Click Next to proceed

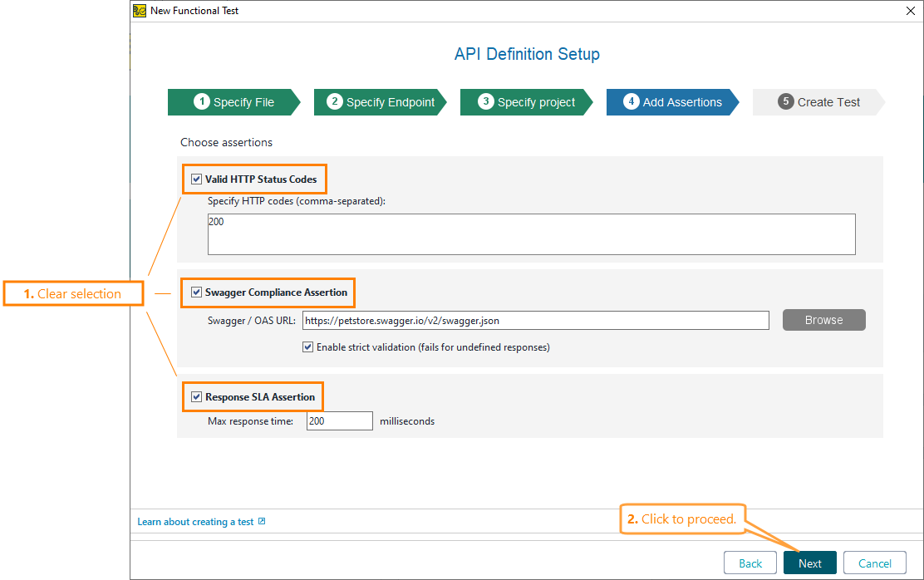coord(809,563)
